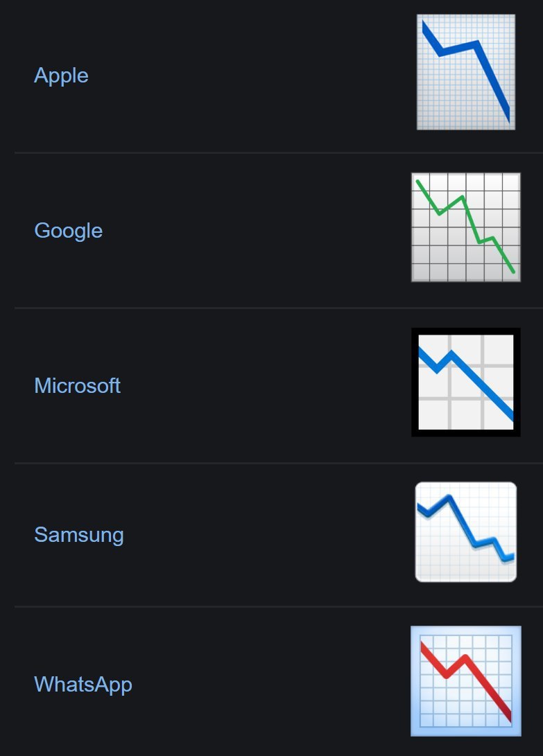Click Microsoft's black-bordered chart emoji

pyautogui.click(x=466, y=383)
